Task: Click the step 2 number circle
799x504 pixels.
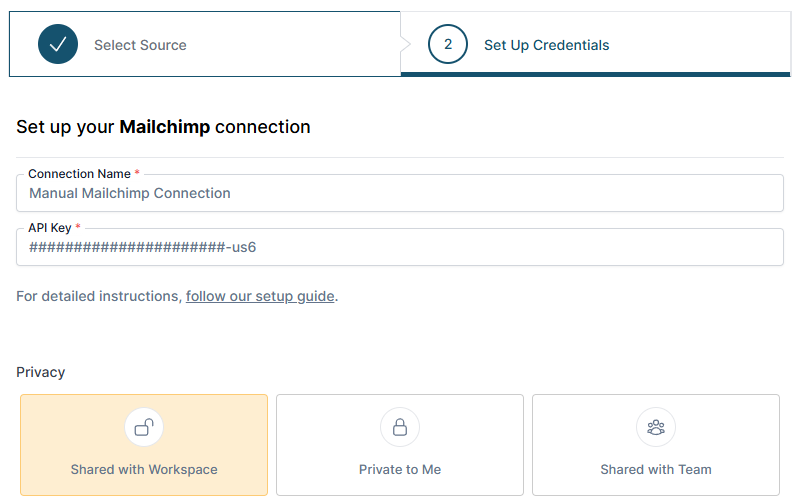Action: pos(448,44)
